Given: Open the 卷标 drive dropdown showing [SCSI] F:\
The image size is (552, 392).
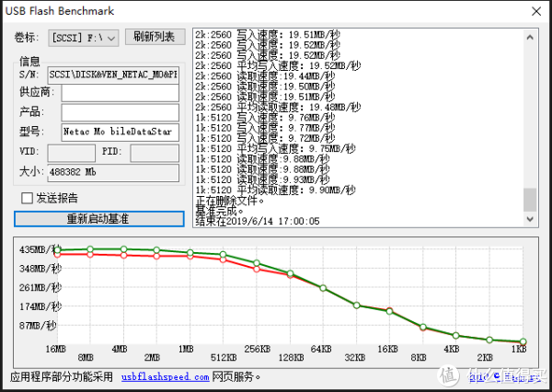Looking at the screenshot, I should [84, 38].
